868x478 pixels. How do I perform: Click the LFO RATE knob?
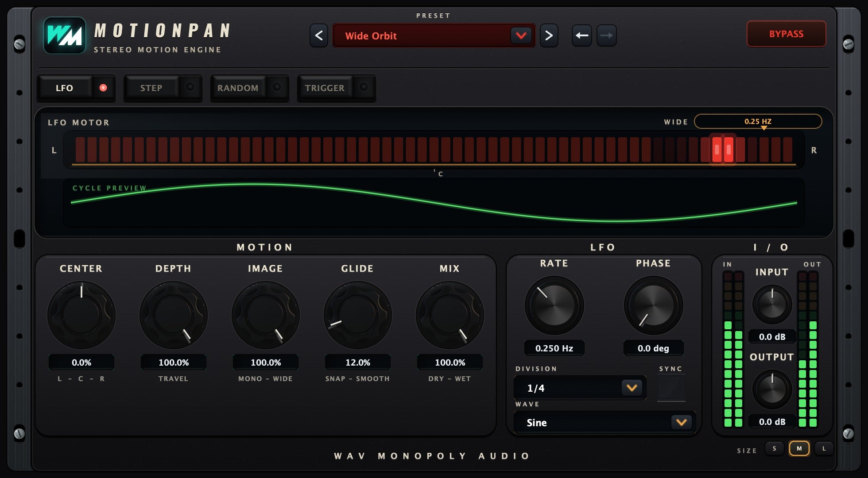click(x=554, y=305)
